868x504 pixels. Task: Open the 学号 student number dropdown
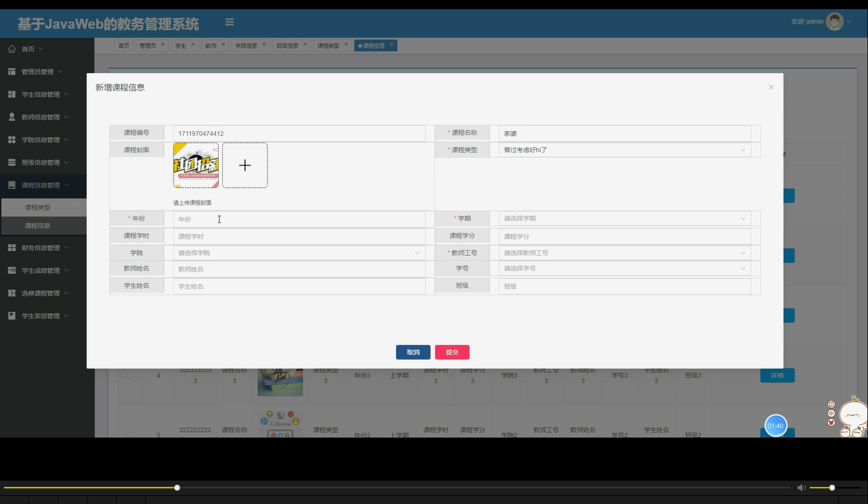(x=625, y=269)
